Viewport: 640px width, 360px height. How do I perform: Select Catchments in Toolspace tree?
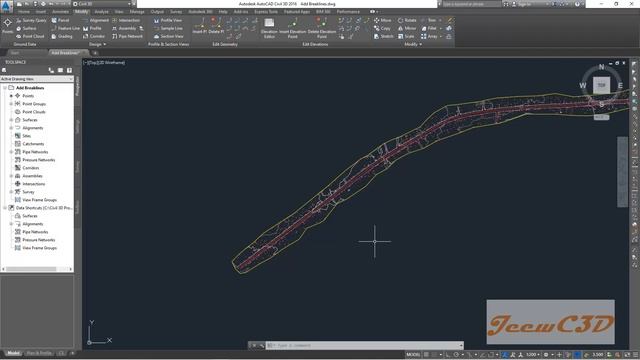tap(33, 144)
